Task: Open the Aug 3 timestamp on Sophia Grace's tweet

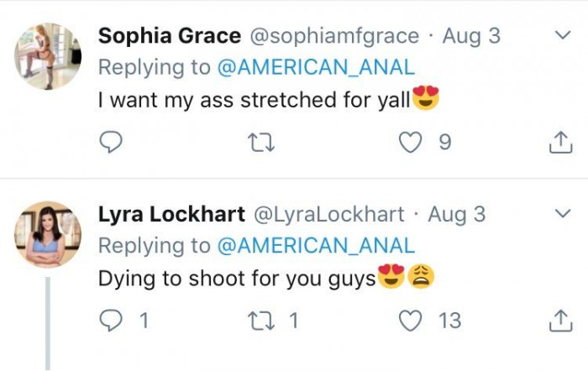Action: 471,36
